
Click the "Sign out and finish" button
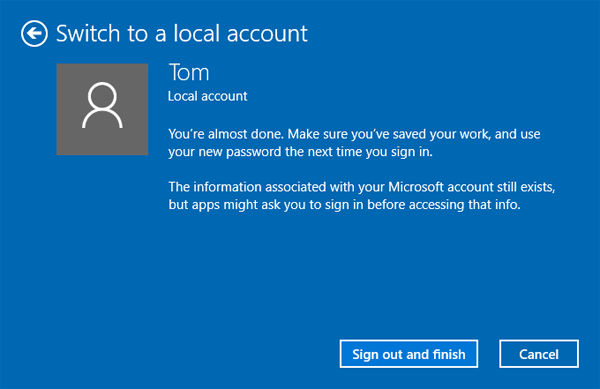click(x=409, y=354)
